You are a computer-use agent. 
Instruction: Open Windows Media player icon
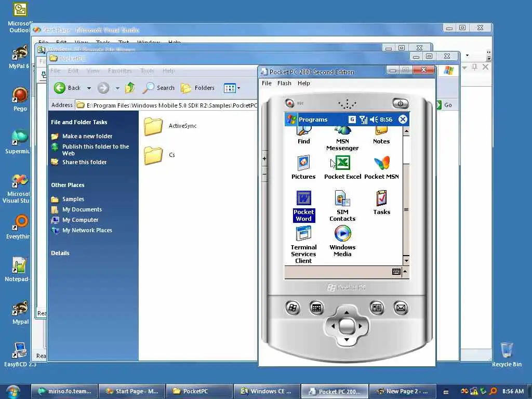(x=342, y=241)
